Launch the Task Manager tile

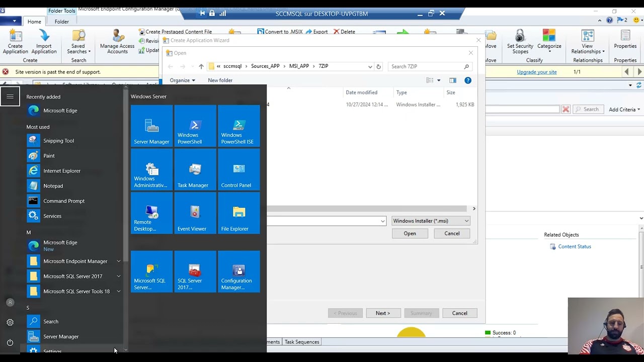[195, 169]
